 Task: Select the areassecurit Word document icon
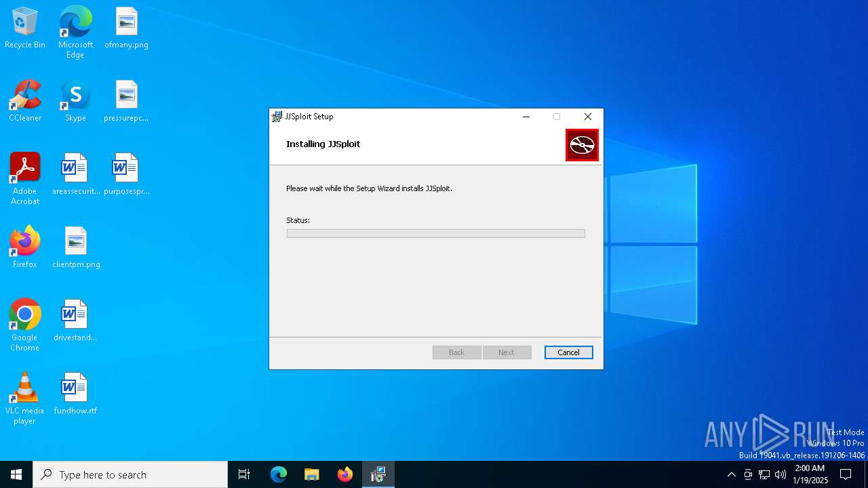click(75, 174)
